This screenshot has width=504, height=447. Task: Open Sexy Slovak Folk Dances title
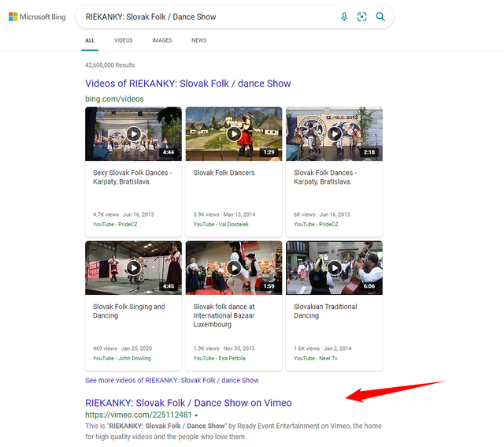click(x=132, y=177)
